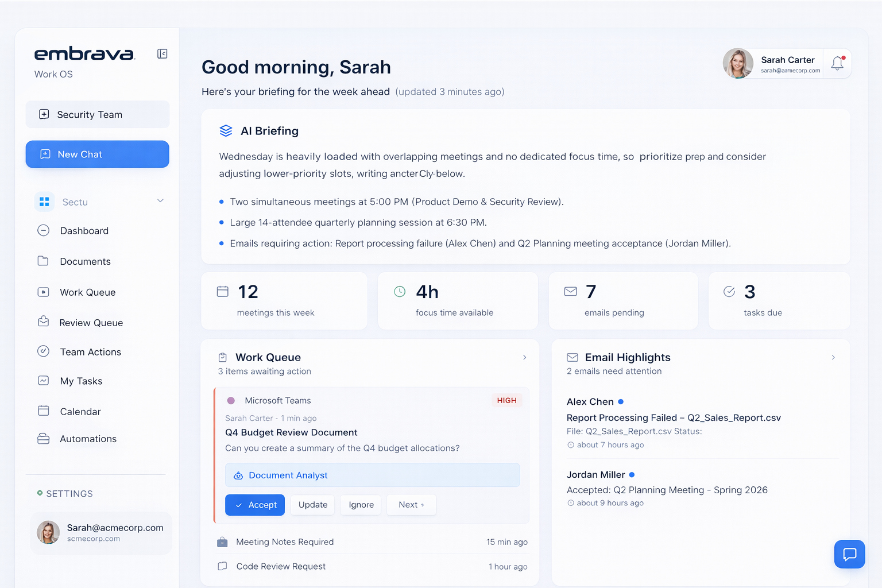Click Sarah Carter's profile avatar in header
Screen dimensions: 882x588
point(738,63)
